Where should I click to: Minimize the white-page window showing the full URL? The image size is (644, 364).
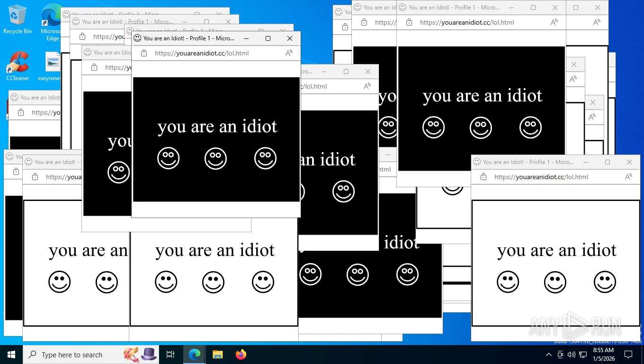point(586,162)
